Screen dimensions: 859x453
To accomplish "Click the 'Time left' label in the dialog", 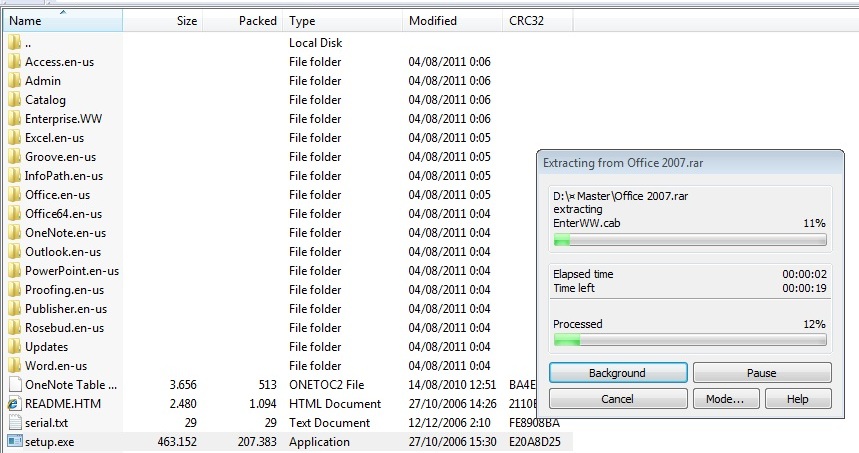I will point(574,288).
